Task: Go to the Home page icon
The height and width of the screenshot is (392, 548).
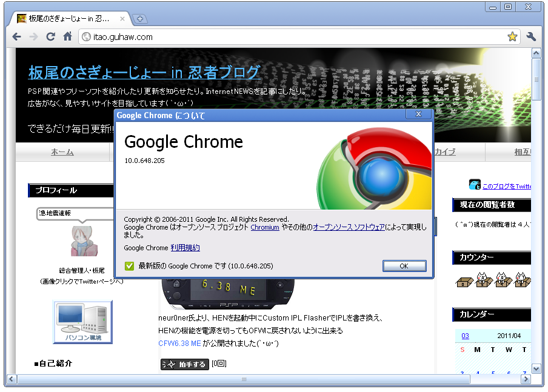Action: 67,36
